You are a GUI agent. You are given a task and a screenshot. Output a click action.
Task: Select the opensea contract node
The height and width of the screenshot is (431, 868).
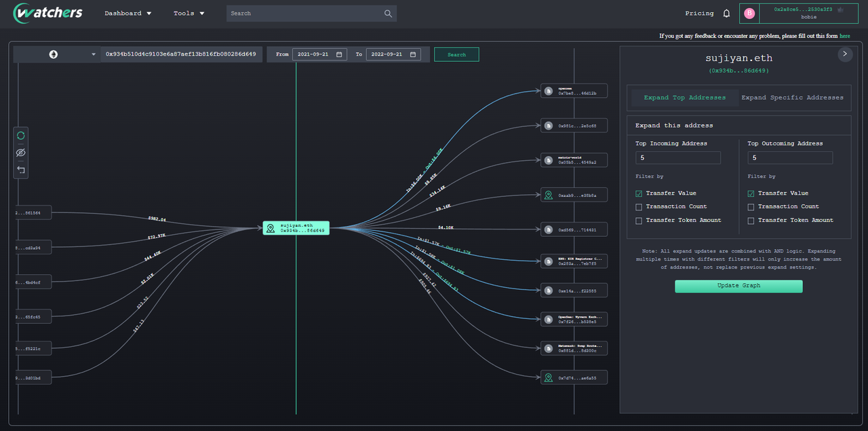(x=574, y=91)
